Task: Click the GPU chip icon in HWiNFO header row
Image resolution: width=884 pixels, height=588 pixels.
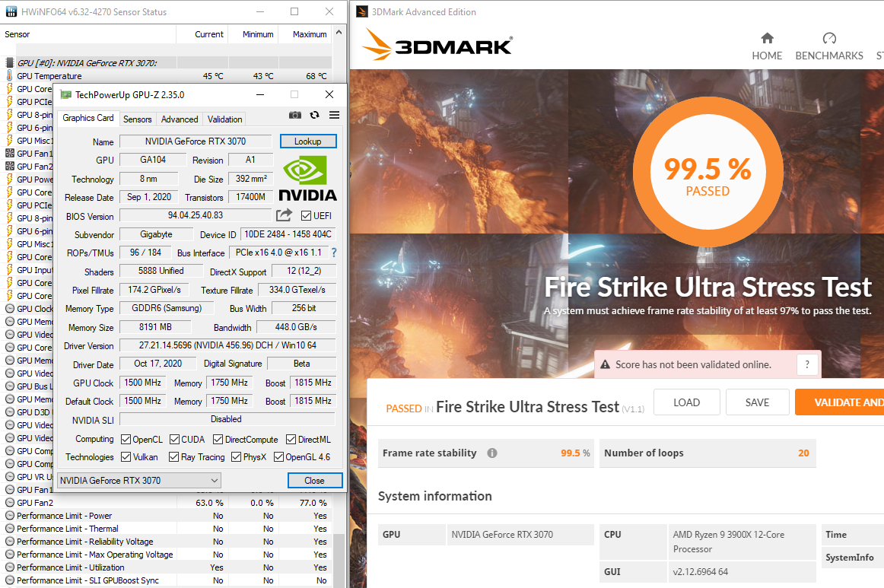Action: (10, 62)
